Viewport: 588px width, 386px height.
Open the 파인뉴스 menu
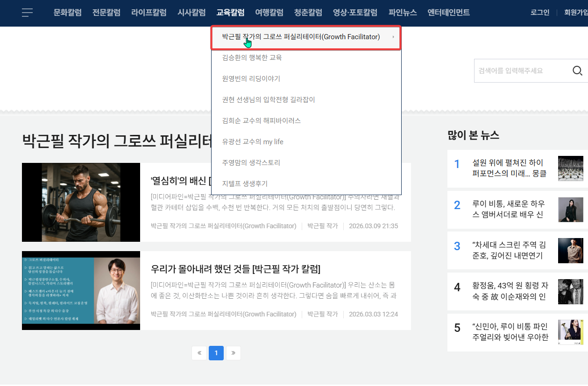403,13
